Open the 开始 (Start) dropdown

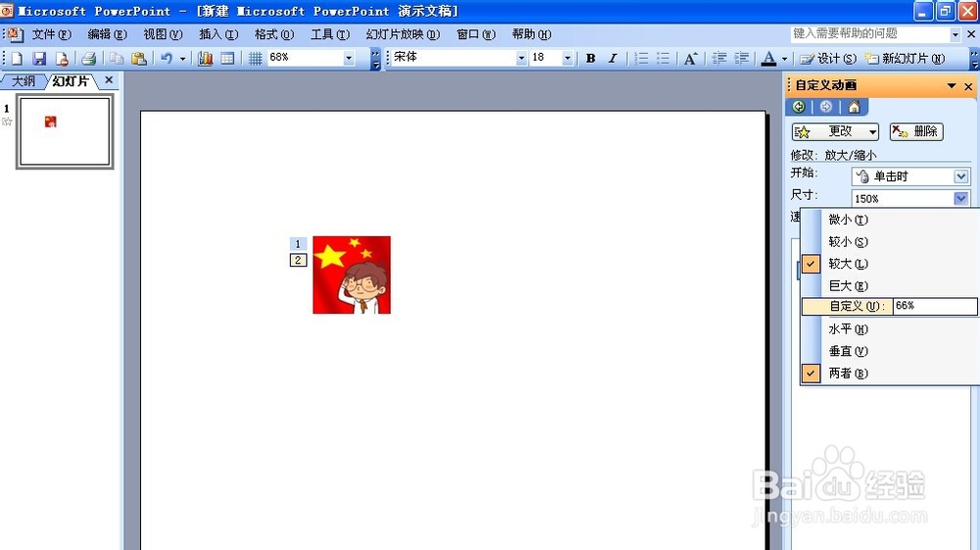click(961, 176)
